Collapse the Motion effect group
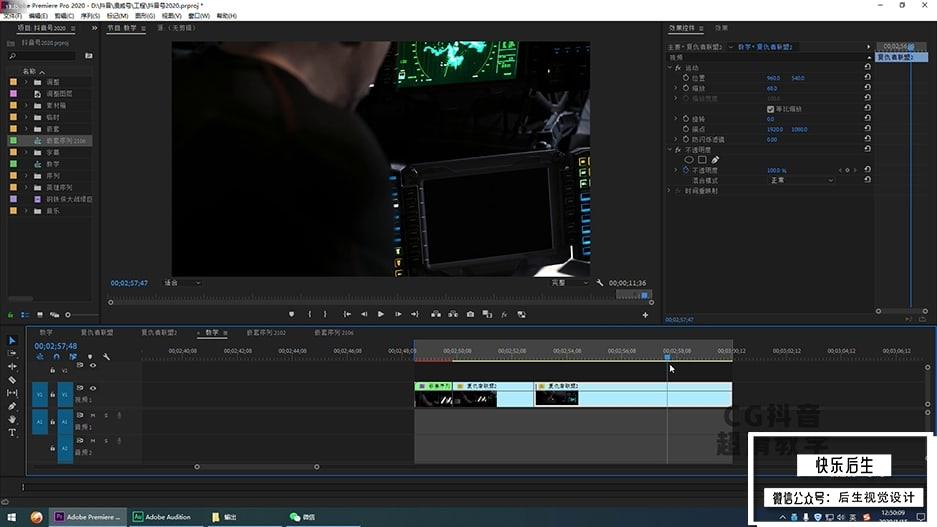This screenshot has width=937, height=527. click(x=670, y=68)
